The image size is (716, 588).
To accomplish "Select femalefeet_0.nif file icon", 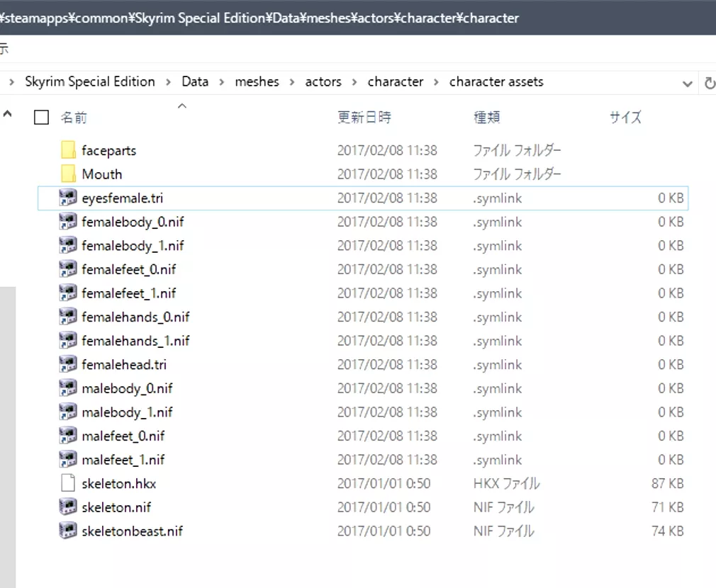I will (68, 268).
